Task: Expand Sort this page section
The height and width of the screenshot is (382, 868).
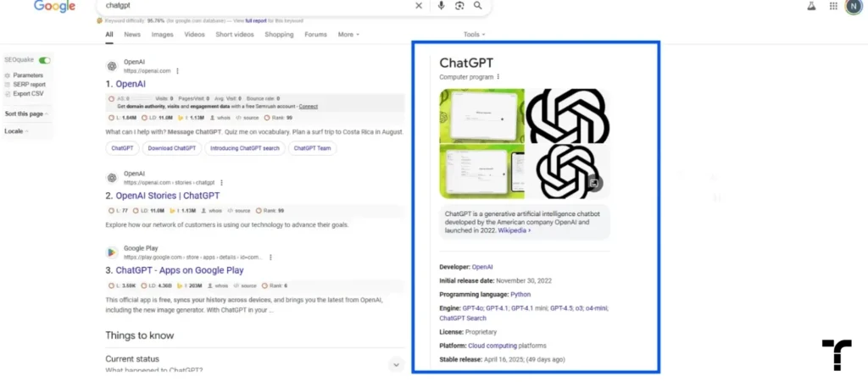Action: (26, 113)
